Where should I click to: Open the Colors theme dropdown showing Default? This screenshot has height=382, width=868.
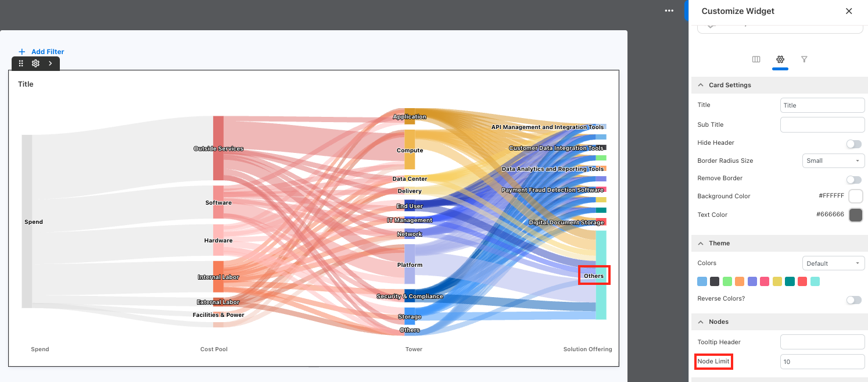pos(833,263)
